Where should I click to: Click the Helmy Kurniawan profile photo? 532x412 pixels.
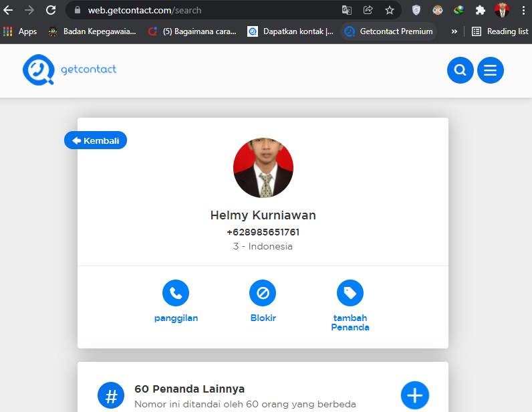(x=263, y=168)
